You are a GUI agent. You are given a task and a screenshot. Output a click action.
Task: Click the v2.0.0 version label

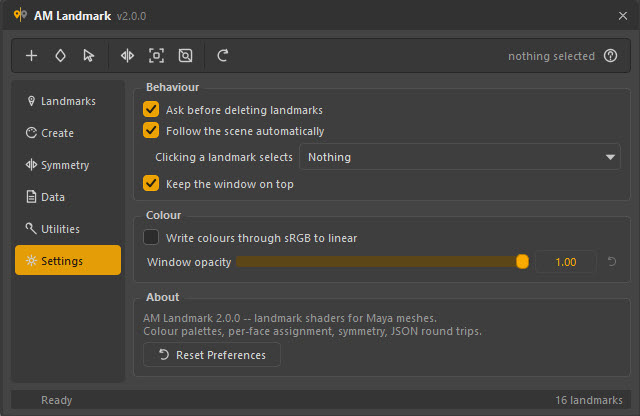(131, 16)
